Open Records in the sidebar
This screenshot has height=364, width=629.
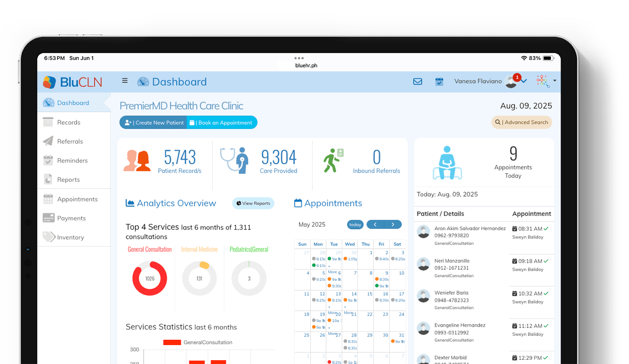point(68,122)
